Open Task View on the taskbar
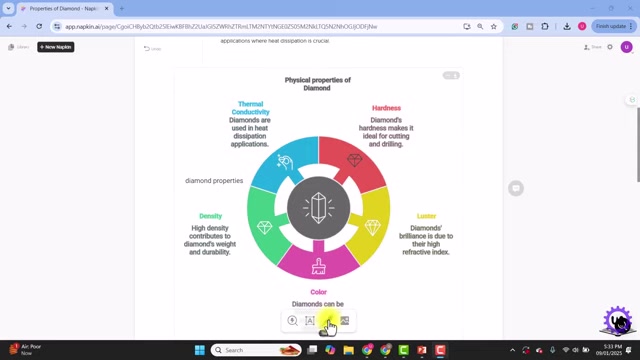Image resolution: width=640 pixels, height=360 pixels. (312, 350)
